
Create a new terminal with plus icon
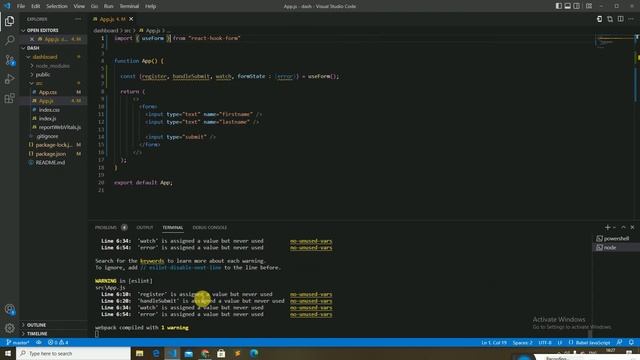pos(607,227)
